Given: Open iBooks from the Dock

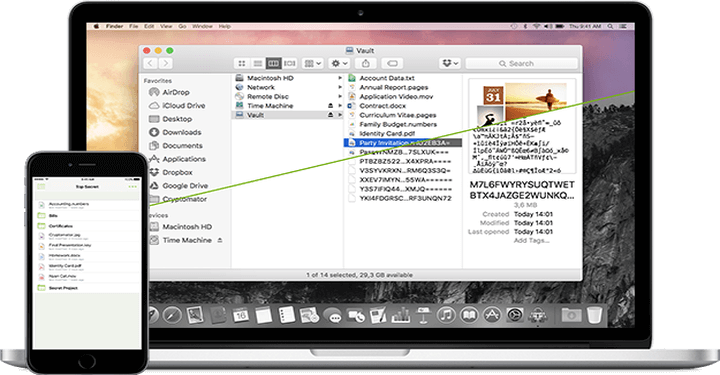Looking at the screenshot, I should 469,315.
